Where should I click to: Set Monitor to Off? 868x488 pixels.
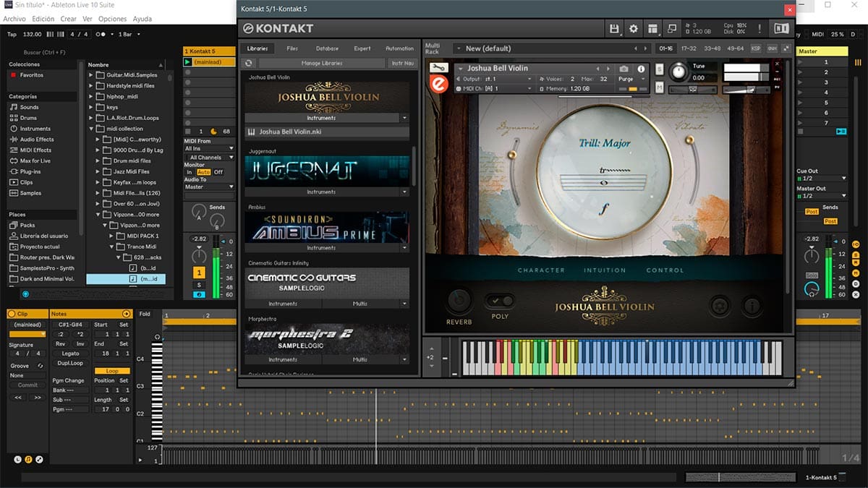click(218, 172)
